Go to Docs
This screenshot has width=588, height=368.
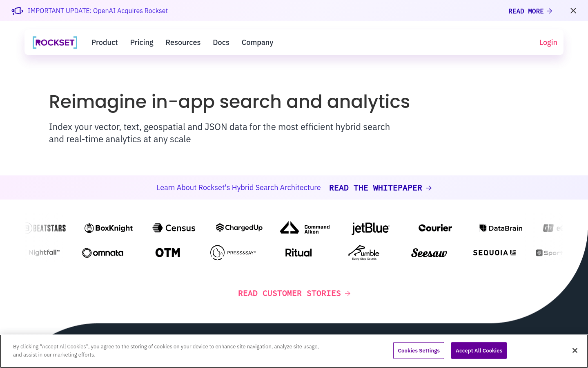point(221,43)
